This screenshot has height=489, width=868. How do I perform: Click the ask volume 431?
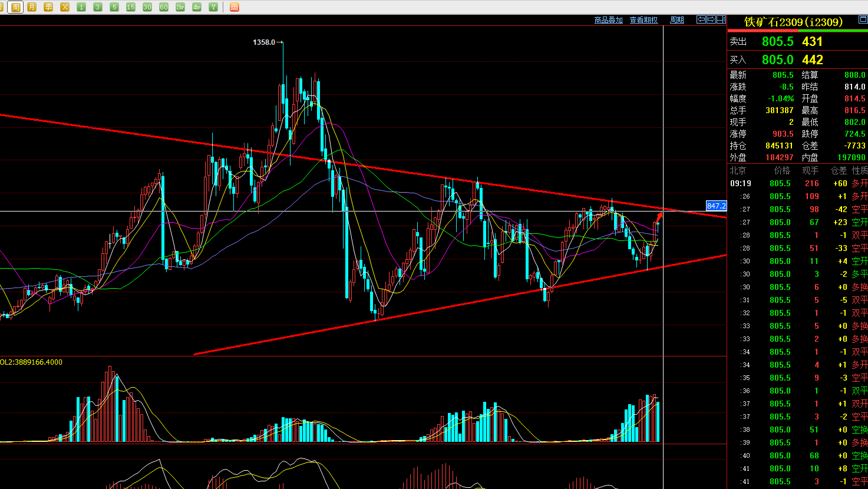(812, 42)
